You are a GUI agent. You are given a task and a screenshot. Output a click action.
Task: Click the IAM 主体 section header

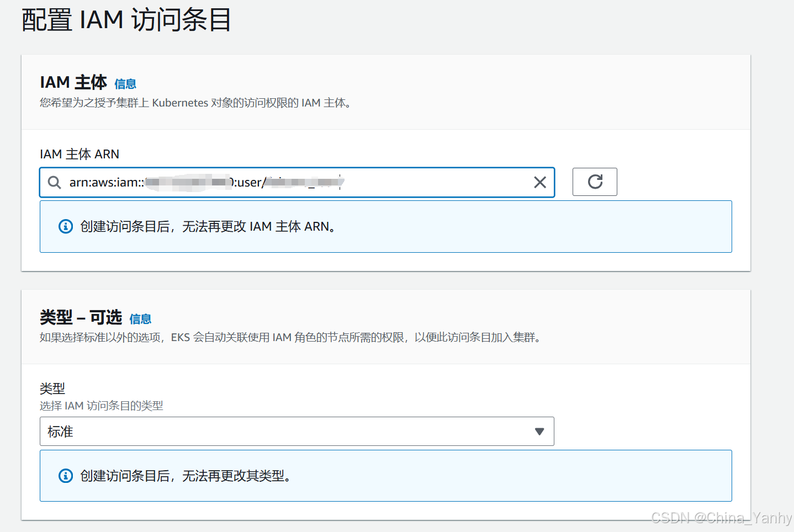coord(73,82)
